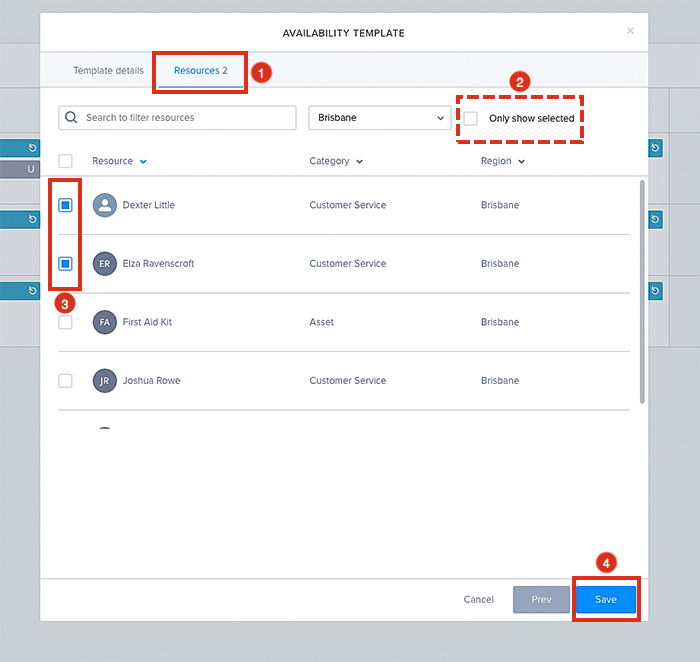The width and height of the screenshot is (700, 662).
Task: Sort by the Region column header
Action: point(502,161)
